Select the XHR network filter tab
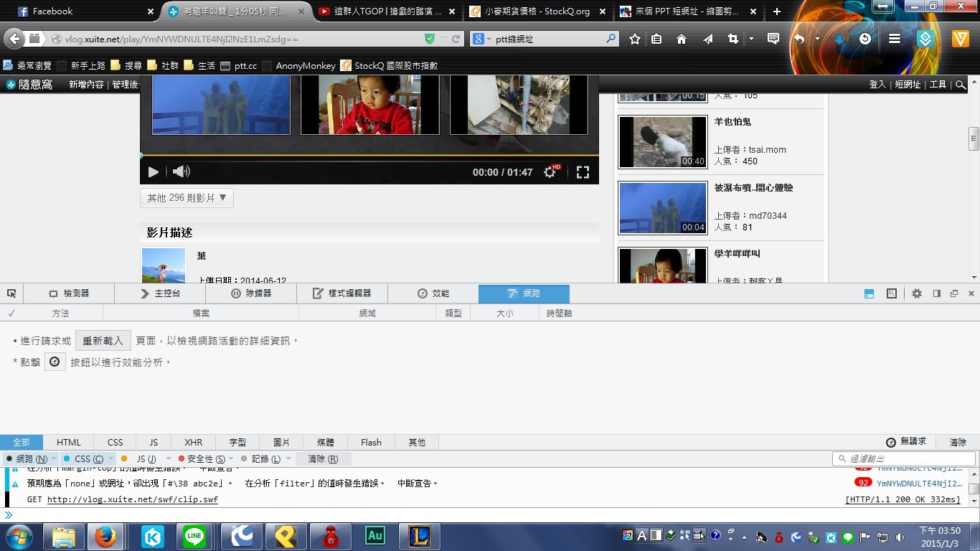Image resolution: width=980 pixels, height=551 pixels. point(193,443)
